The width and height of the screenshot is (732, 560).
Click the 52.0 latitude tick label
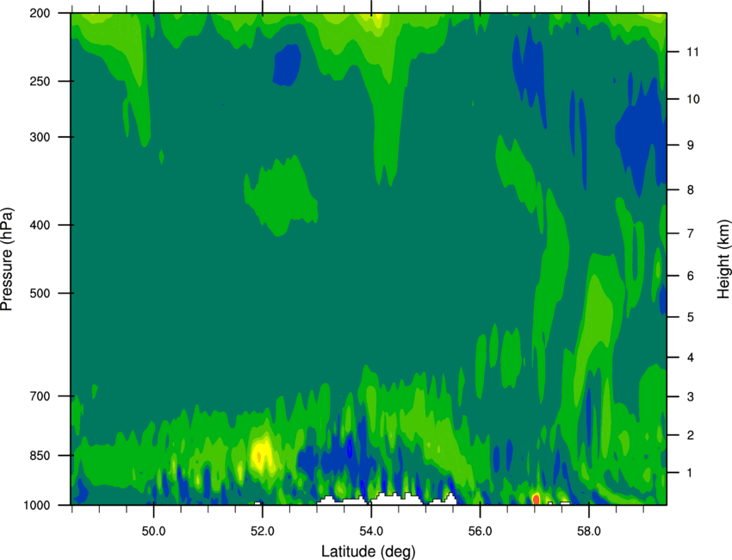point(263,532)
